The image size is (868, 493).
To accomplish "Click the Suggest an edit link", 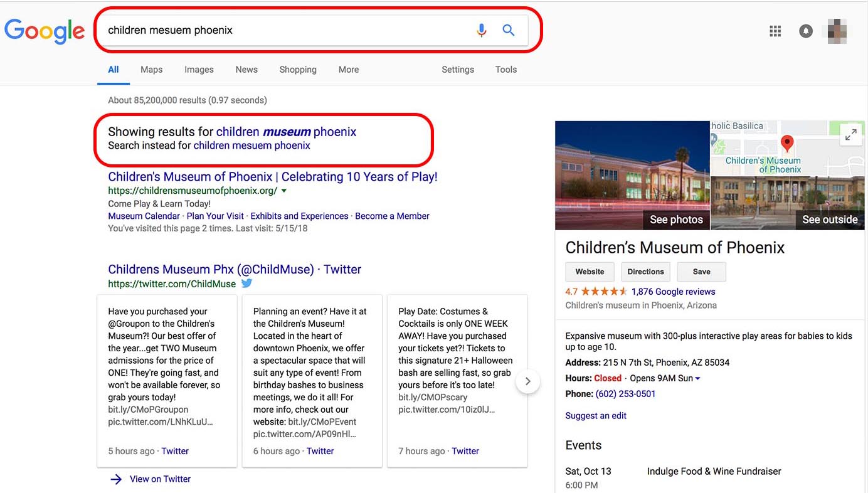I will pyautogui.click(x=596, y=416).
